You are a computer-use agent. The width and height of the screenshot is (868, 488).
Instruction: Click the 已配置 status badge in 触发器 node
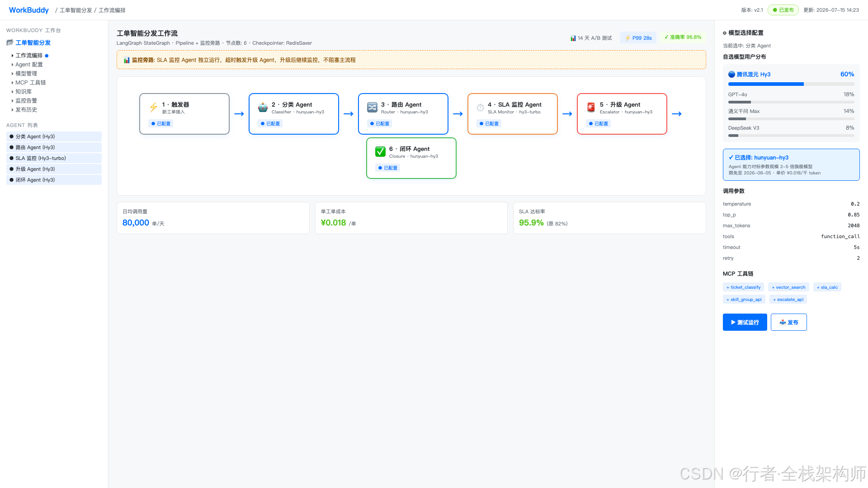tap(161, 123)
